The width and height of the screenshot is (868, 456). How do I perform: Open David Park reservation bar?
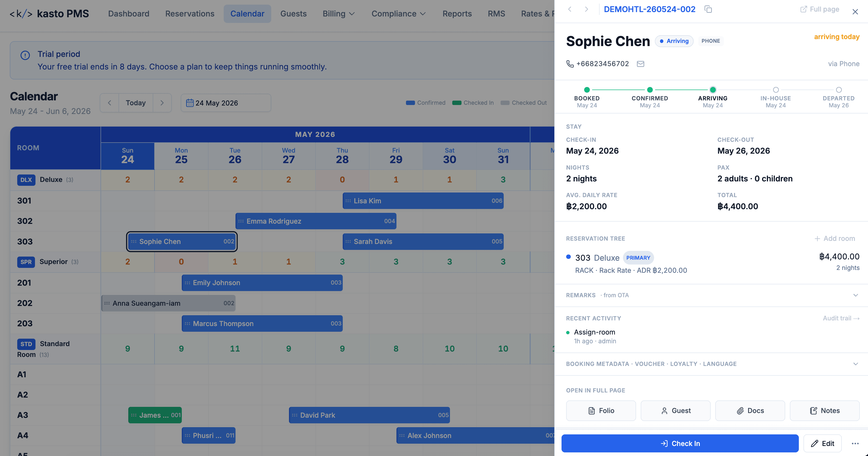click(x=369, y=415)
